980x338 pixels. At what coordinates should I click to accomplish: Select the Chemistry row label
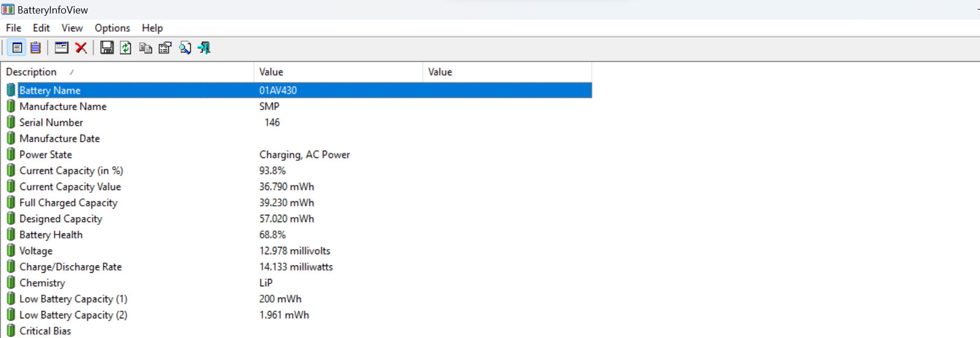pyautogui.click(x=42, y=283)
